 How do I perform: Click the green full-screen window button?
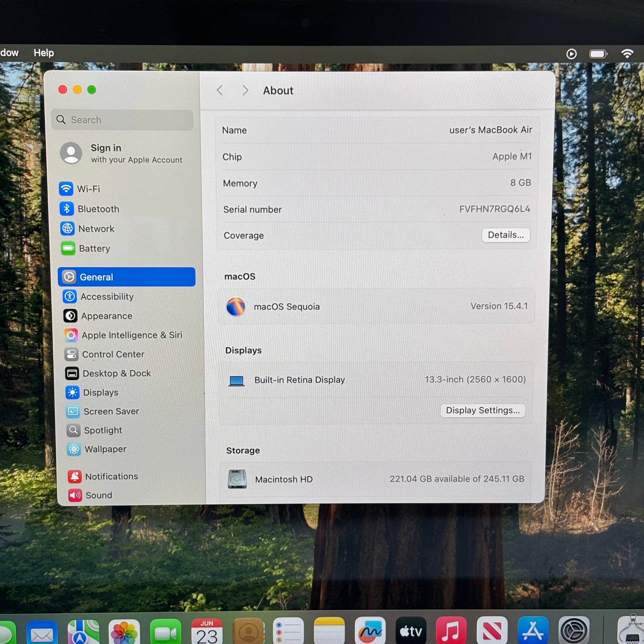[x=92, y=89]
